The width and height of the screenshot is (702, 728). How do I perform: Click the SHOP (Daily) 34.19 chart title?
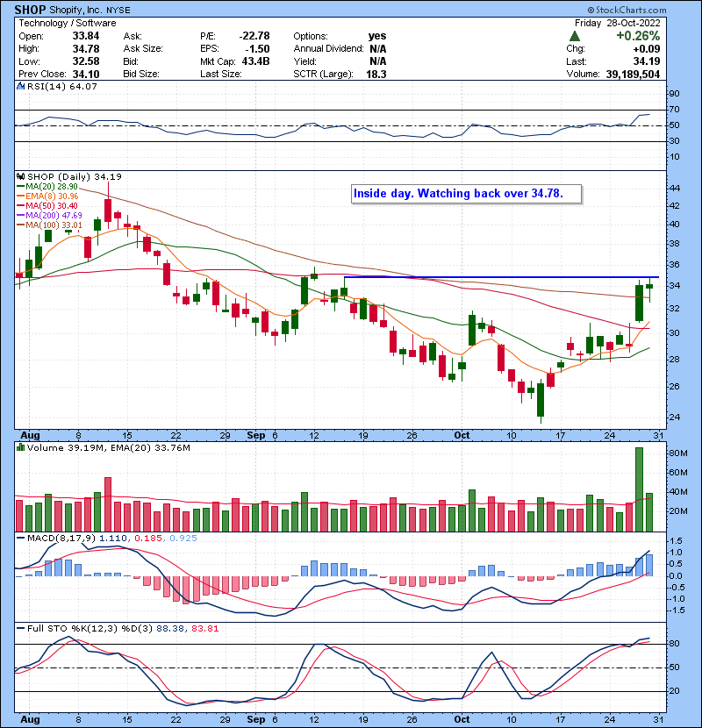point(75,176)
